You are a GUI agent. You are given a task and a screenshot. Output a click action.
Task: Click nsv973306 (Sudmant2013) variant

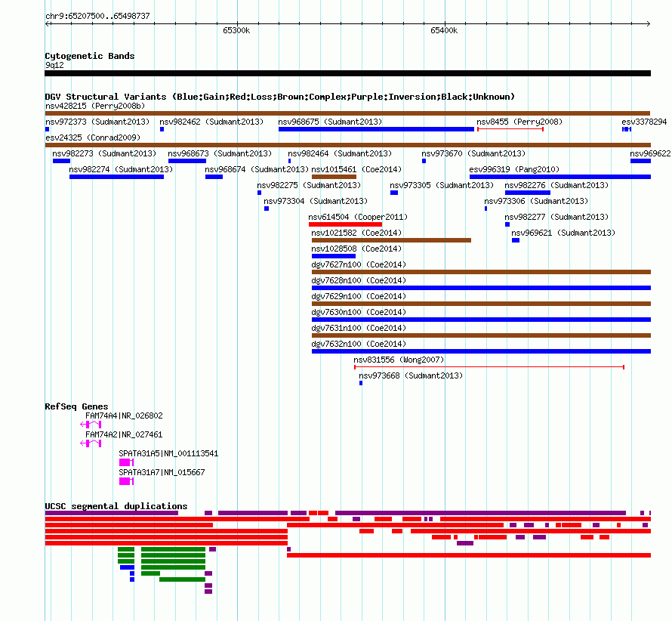coord(536,201)
